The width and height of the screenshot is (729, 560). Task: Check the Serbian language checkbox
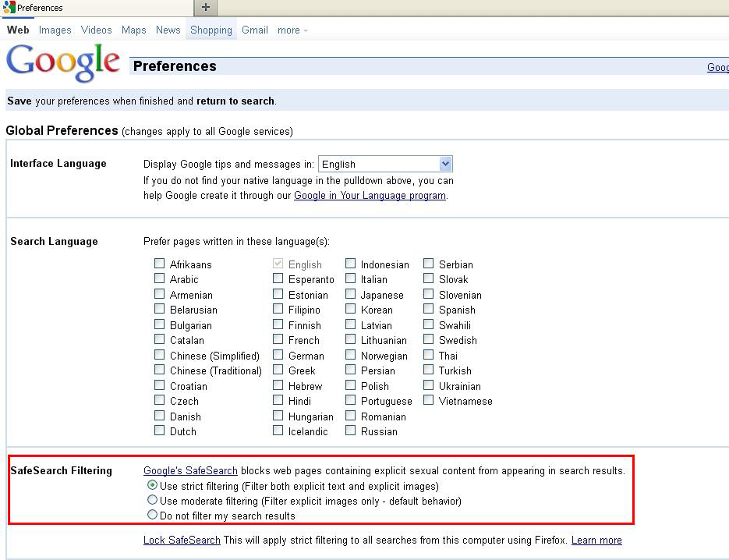tap(429, 264)
